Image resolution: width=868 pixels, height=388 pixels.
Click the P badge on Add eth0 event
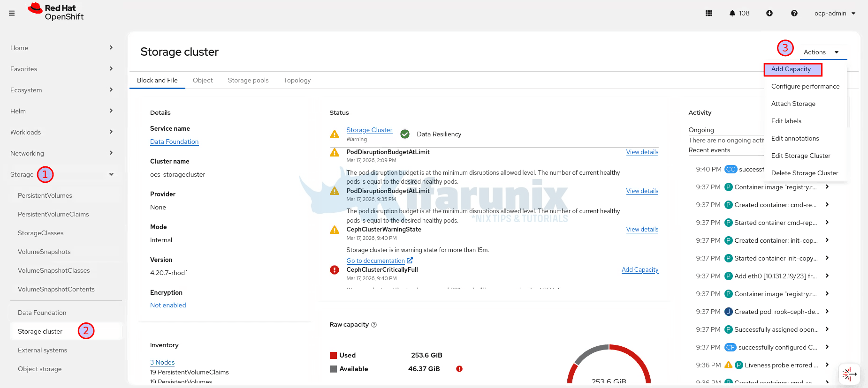pyautogui.click(x=729, y=276)
